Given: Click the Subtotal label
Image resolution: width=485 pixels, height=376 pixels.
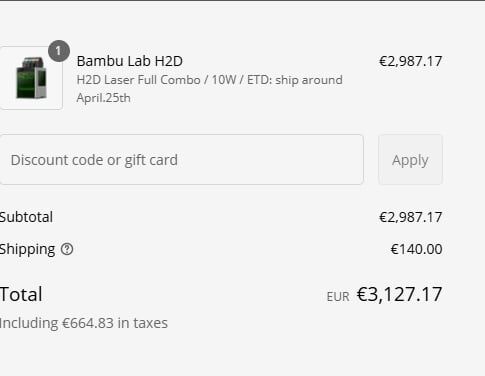Looking at the screenshot, I should 26,217.
